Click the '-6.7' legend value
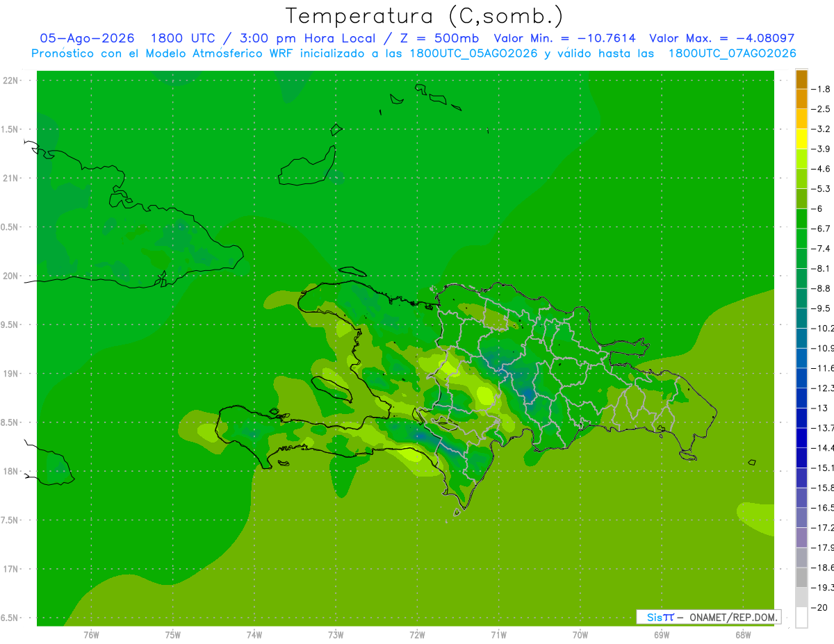The width and height of the screenshot is (834, 644). pyautogui.click(x=820, y=229)
